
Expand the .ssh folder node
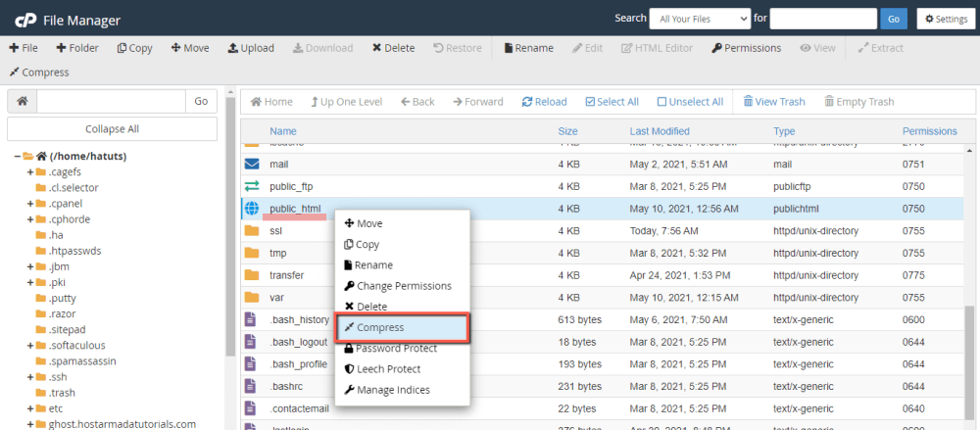pyautogui.click(x=30, y=377)
